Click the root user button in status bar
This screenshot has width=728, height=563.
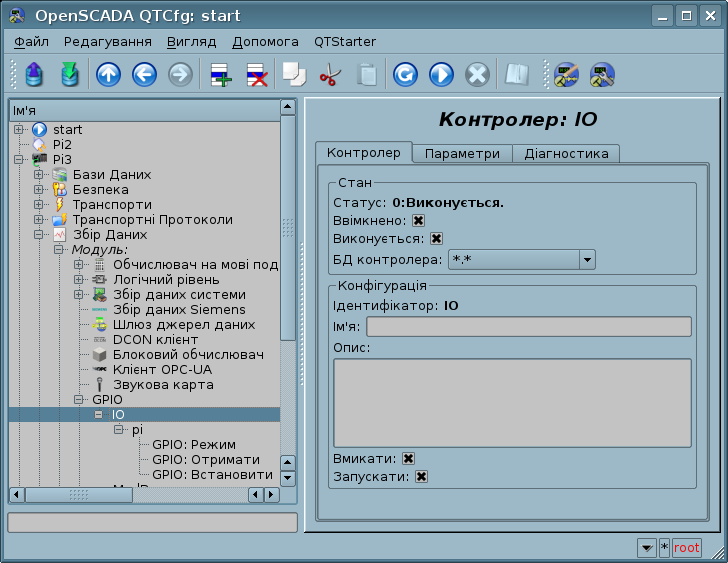687,548
